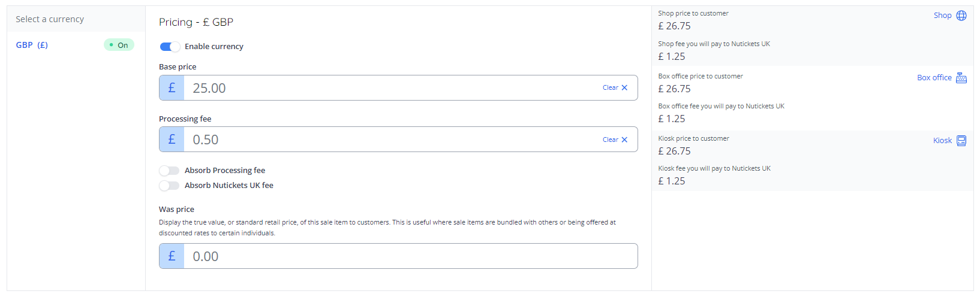
Task: Click into the Base price input
Action: tap(390, 88)
